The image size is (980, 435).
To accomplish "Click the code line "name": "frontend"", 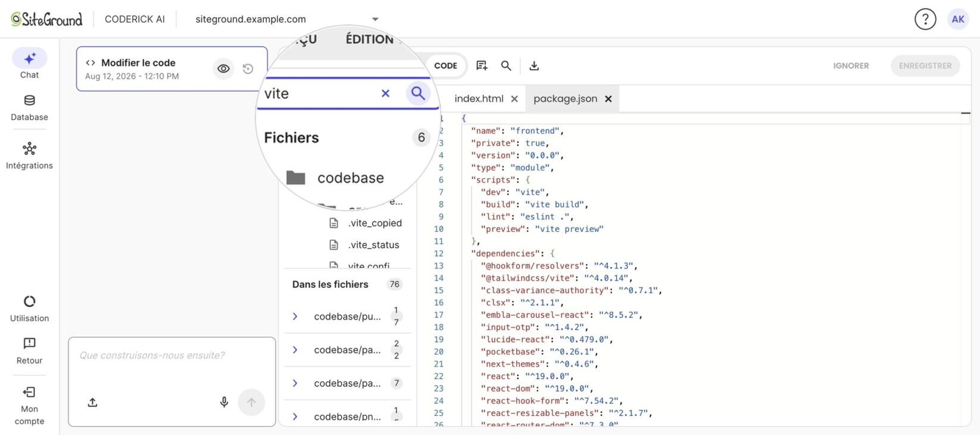I will [517, 131].
